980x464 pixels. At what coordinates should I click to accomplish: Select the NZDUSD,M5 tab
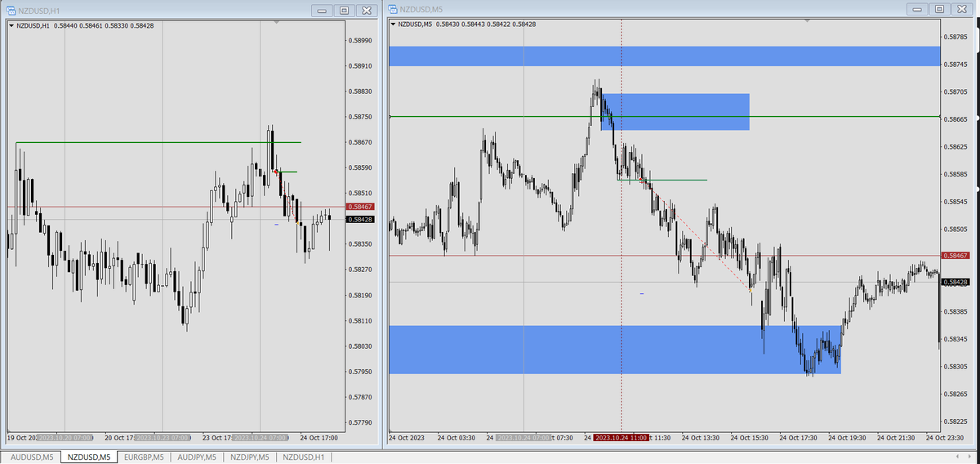88,457
